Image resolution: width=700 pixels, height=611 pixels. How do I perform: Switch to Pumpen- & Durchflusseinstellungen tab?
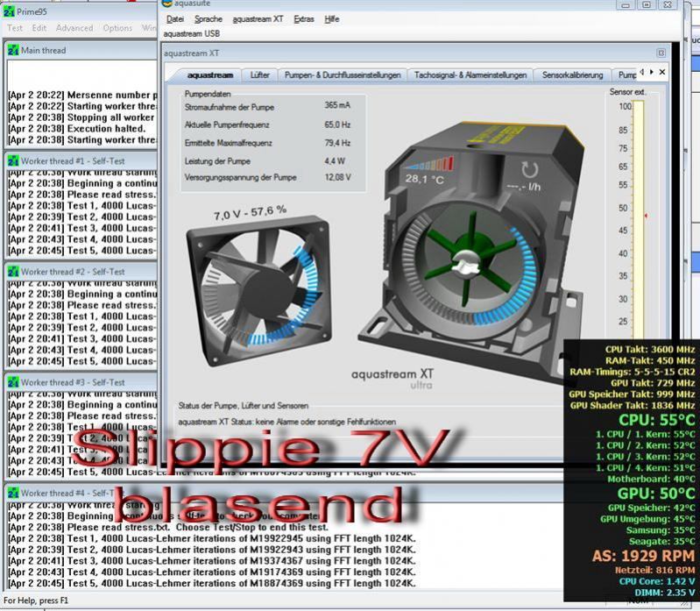343,75
